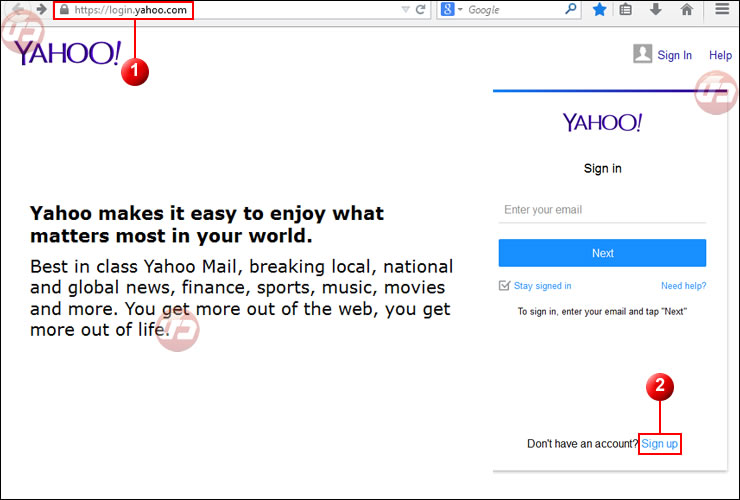Go to the home page icon
The height and width of the screenshot is (500, 740).
[x=687, y=9]
